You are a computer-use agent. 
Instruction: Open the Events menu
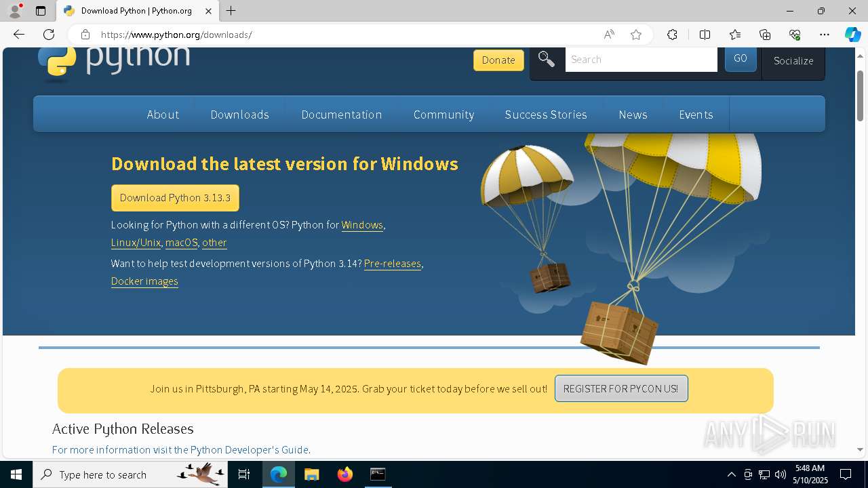[x=696, y=115]
